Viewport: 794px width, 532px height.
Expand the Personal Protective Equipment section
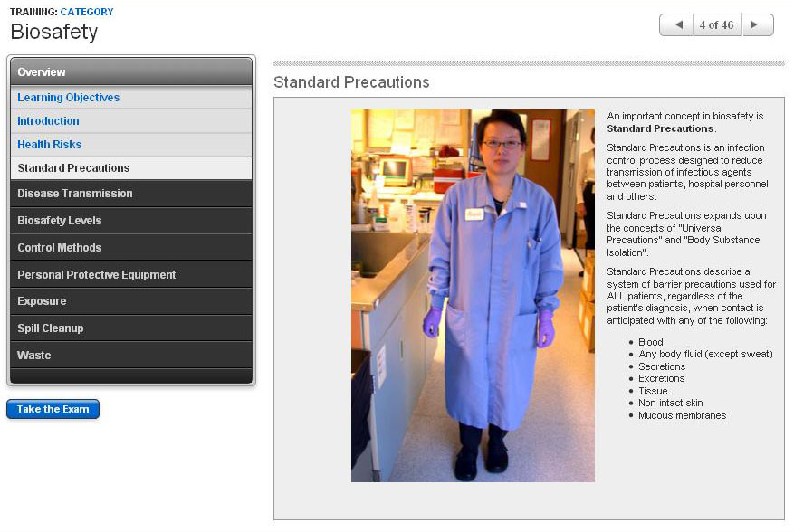pyautogui.click(x=97, y=275)
